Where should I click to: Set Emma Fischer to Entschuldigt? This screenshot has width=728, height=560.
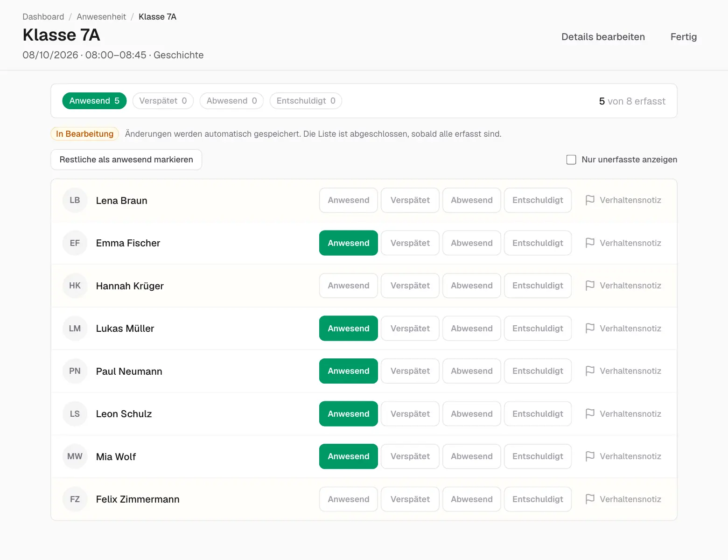[538, 243]
